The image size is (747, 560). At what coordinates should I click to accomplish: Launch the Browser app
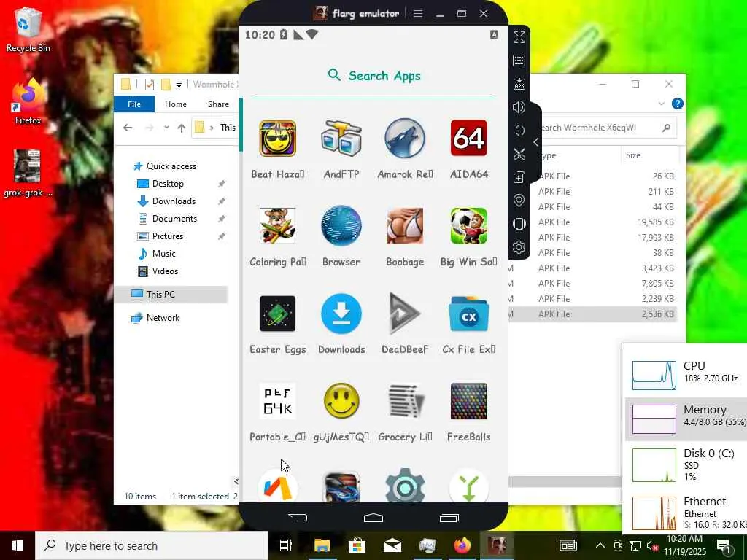pos(341,226)
